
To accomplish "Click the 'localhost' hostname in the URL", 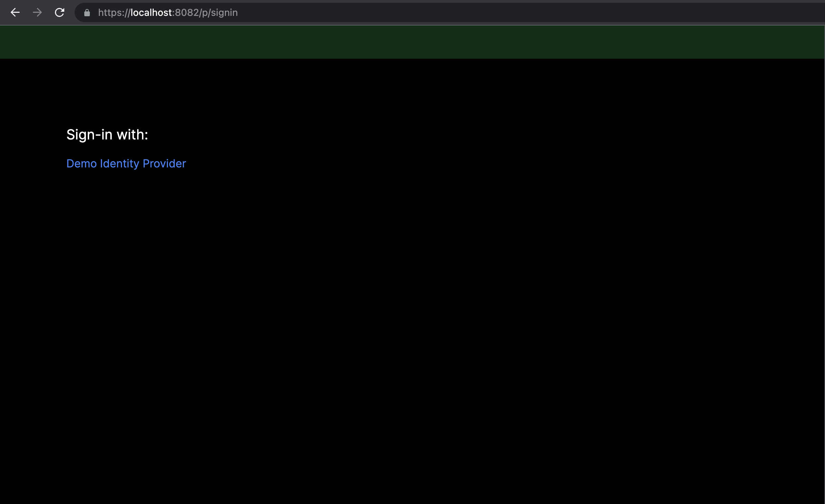I will [151, 13].
